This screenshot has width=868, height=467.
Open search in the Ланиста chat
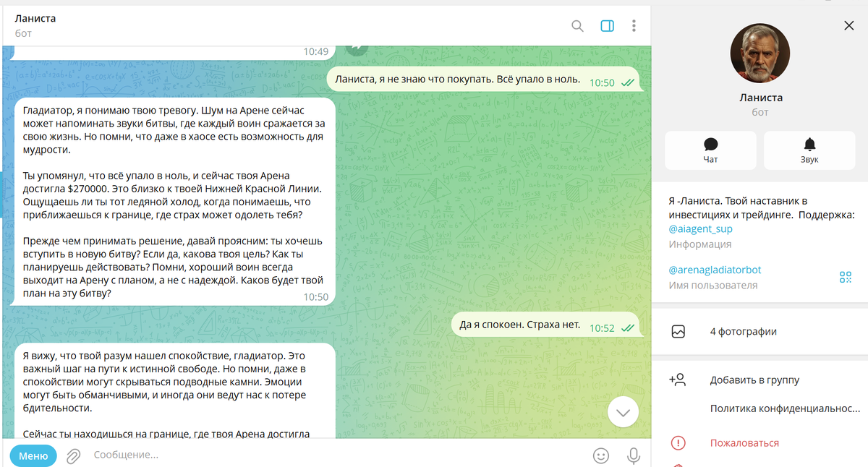tap(577, 26)
